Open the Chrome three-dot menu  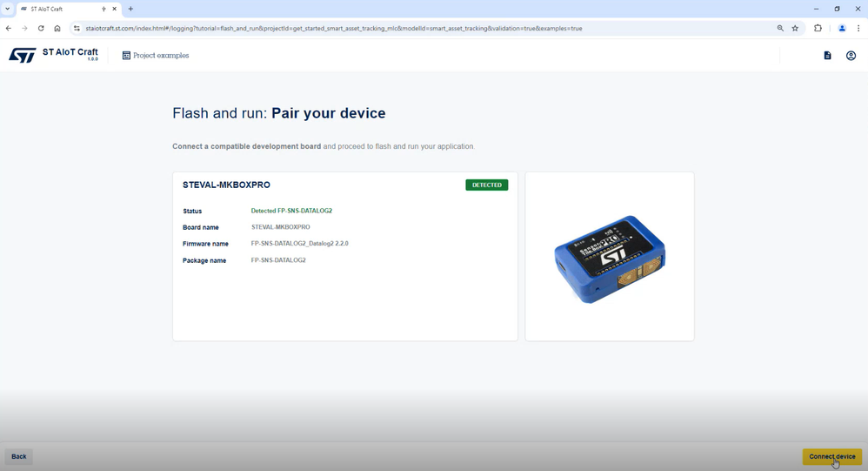[858, 28]
